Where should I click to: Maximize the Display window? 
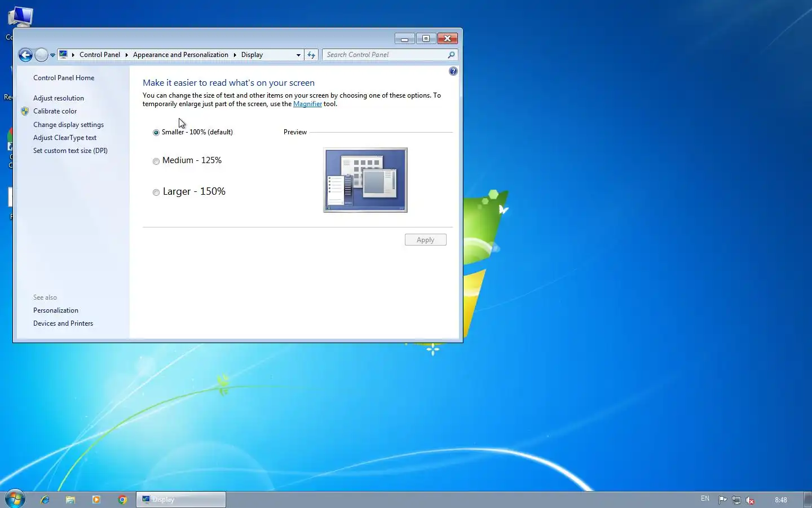click(x=426, y=38)
